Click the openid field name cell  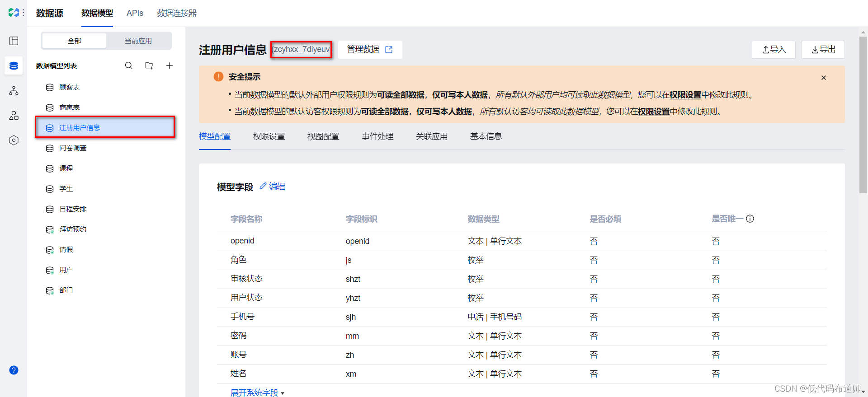[x=242, y=241]
